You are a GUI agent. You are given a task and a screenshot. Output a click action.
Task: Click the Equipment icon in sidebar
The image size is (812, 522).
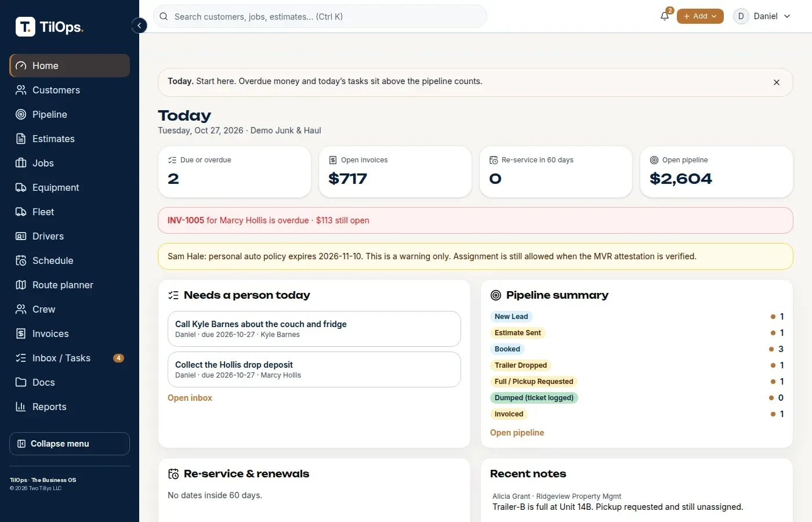pyautogui.click(x=21, y=187)
